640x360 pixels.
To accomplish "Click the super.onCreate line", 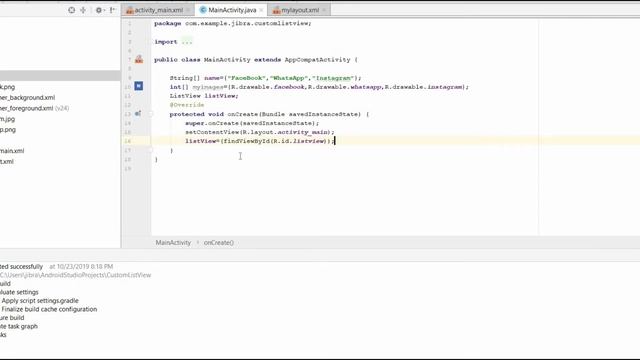I will click(252, 123).
